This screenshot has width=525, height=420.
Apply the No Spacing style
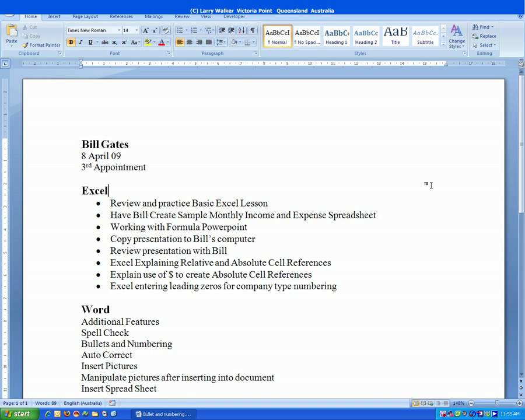307,36
